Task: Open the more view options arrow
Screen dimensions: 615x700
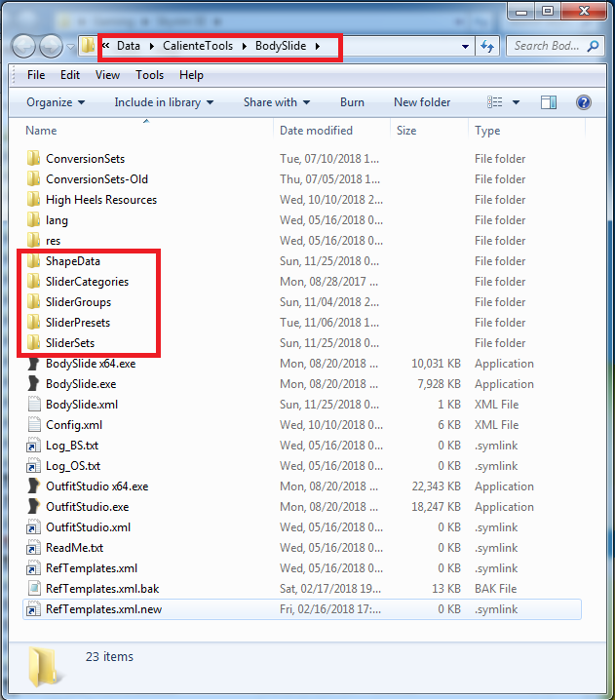Action: point(516,102)
